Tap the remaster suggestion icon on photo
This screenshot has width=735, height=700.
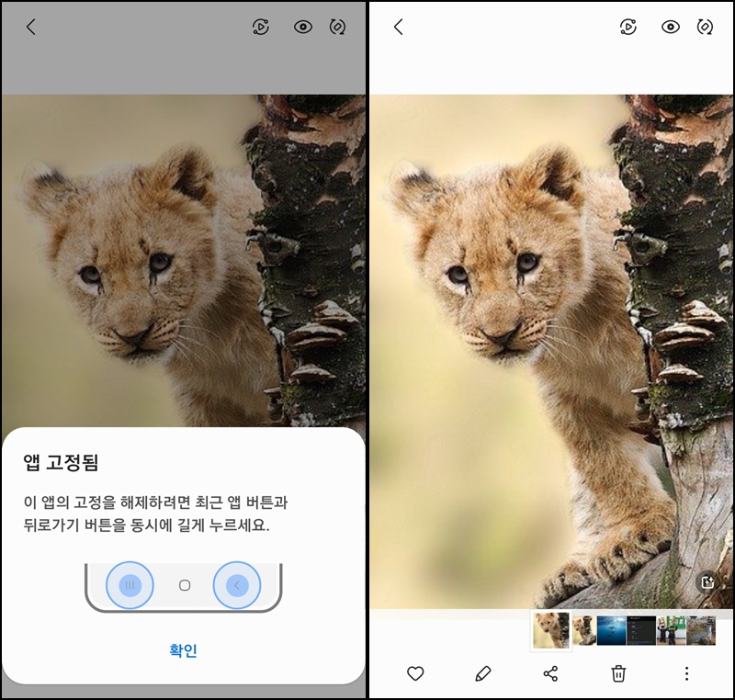[x=707, y=582]
